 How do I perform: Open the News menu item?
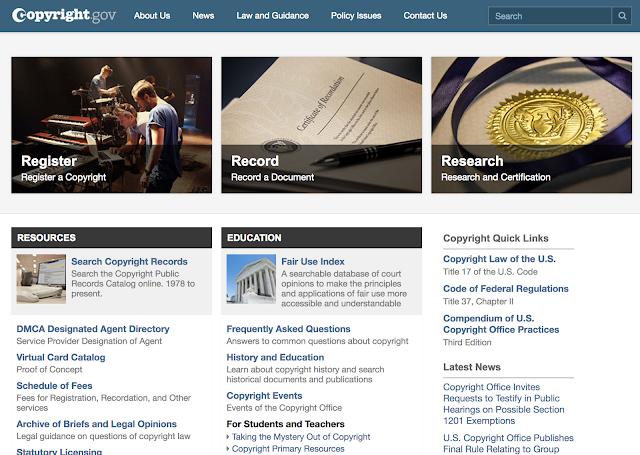[203, 16]
